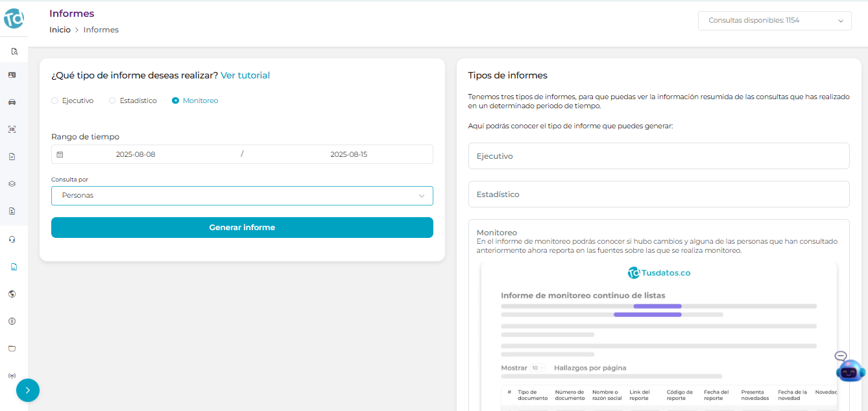The image size is (868, 411).
Task: Open the headset support sidebar icon
Action: click(12, 239)
